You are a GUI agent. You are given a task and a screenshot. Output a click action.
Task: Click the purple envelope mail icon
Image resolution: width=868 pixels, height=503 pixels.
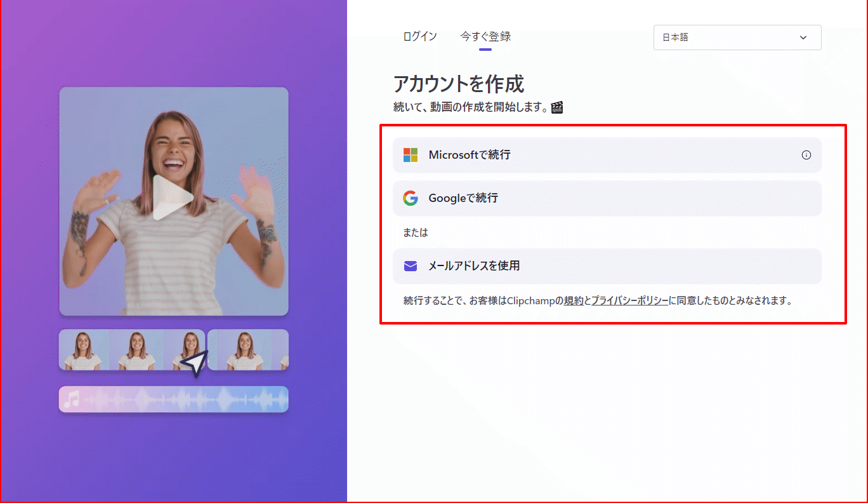pyautogui.click(x=411, y=266)
